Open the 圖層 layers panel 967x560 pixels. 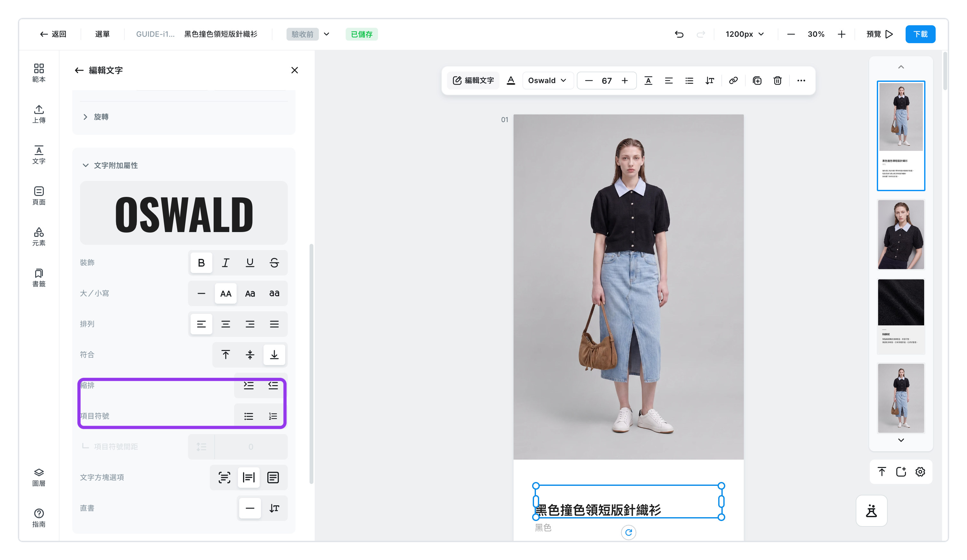[39, 477]
